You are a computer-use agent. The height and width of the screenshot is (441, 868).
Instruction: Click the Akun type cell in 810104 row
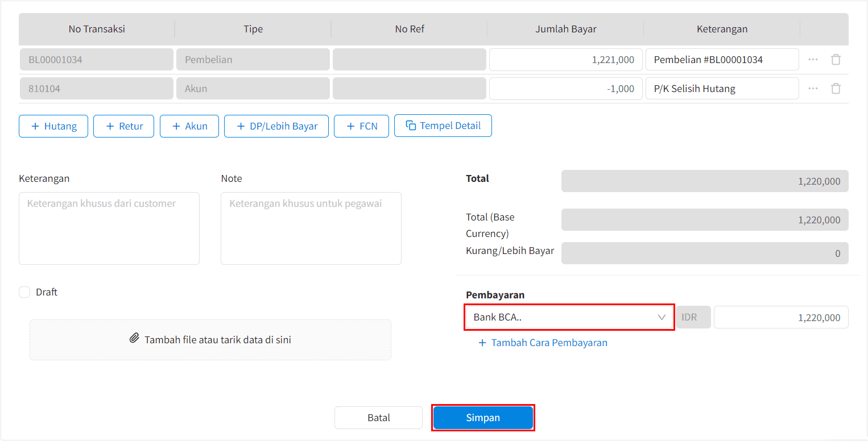coord(253,89)
